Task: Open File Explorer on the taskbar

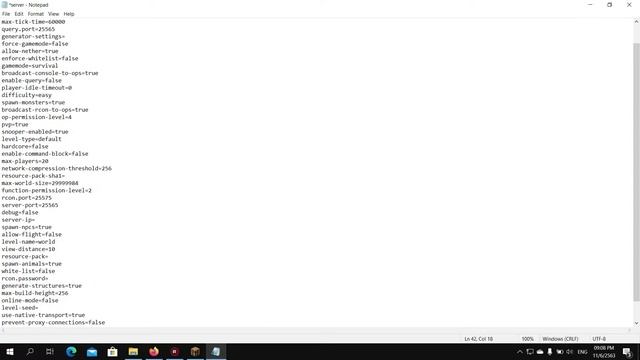Action: (133, 351)
